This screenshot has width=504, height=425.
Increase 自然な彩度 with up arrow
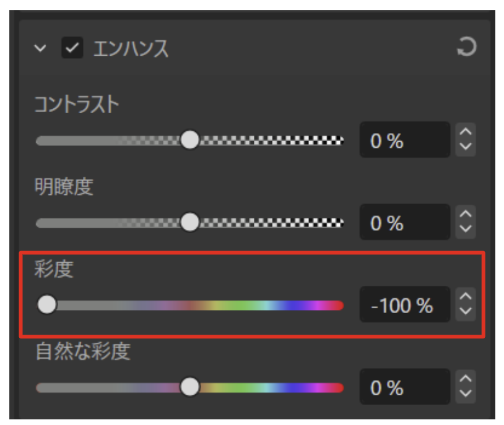pyautogui.click(x=466, y=379)
